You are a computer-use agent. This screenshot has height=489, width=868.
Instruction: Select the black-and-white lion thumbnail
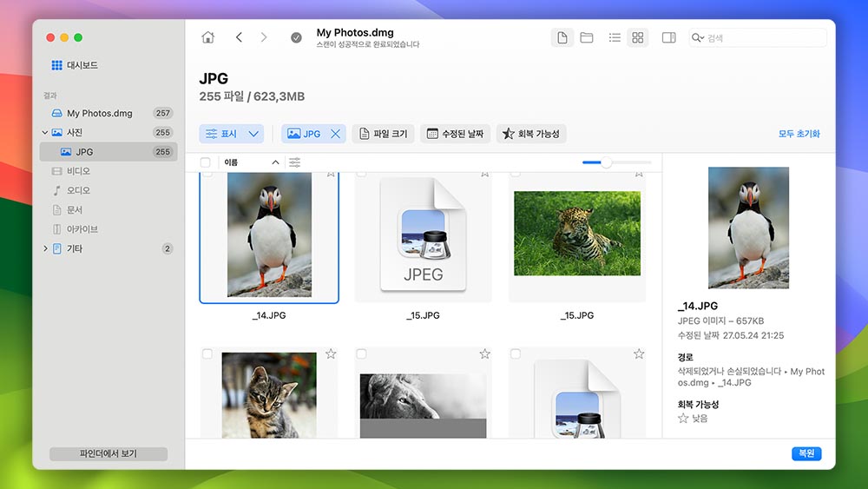click(423, 406)
